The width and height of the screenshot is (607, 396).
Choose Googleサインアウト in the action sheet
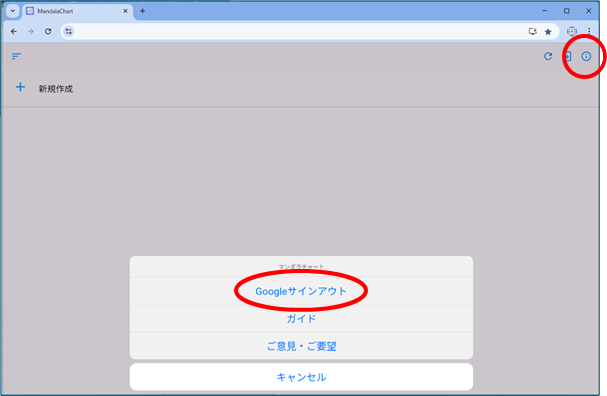click(301, 291)
